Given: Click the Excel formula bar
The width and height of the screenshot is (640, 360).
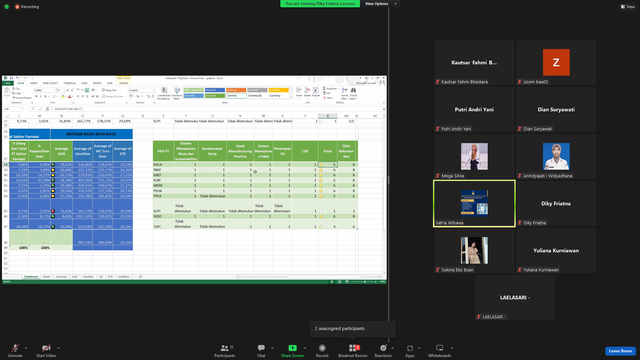Looking at the screenshot, I should tap(218, 109).
